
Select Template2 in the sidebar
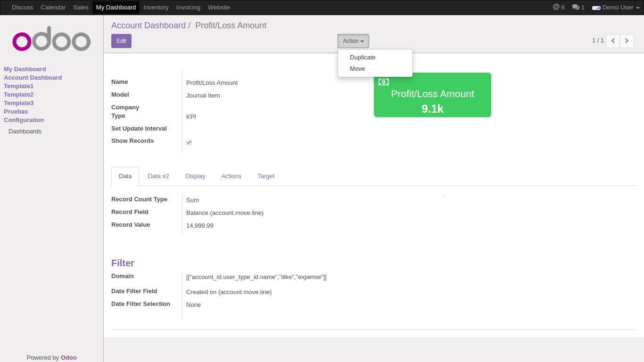(x=19, y=95)
